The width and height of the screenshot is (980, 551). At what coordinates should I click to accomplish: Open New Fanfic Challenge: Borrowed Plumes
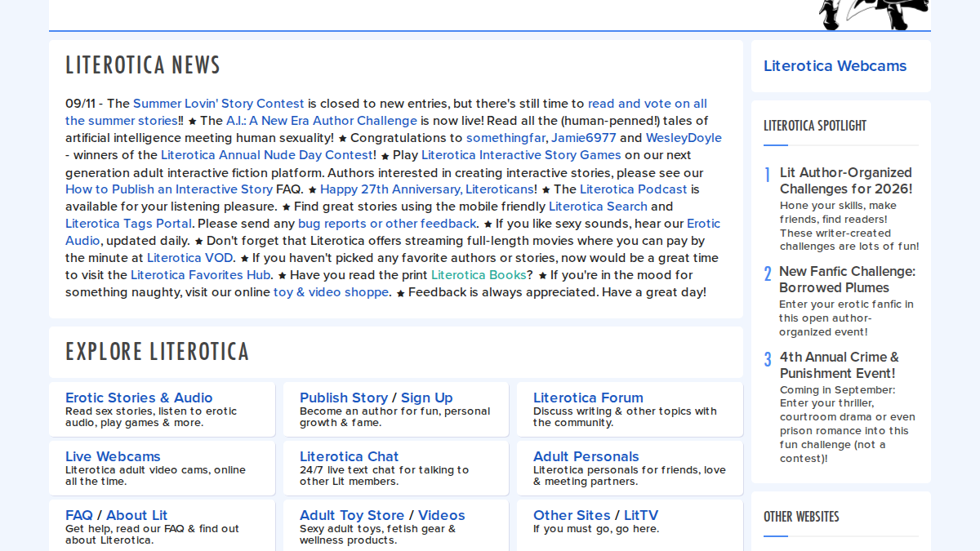point(848,279)
